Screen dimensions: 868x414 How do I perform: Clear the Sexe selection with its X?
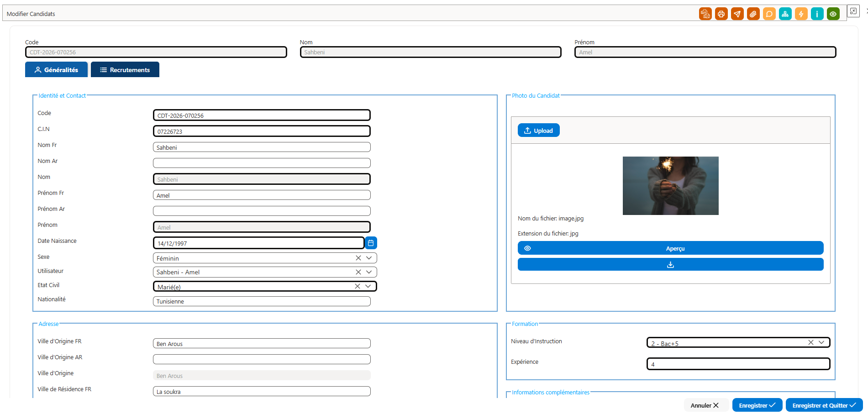(358, 258)
